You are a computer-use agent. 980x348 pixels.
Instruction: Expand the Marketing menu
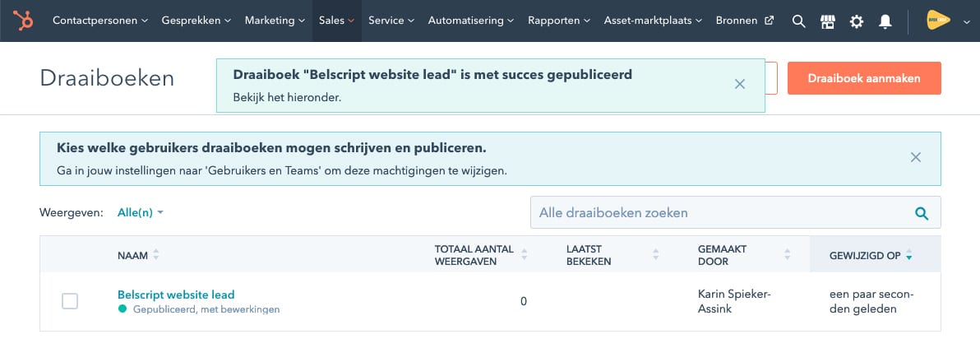275,21
